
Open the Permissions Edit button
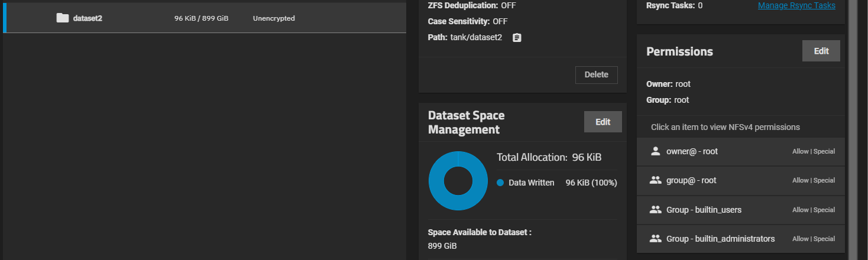click(821, 51)
